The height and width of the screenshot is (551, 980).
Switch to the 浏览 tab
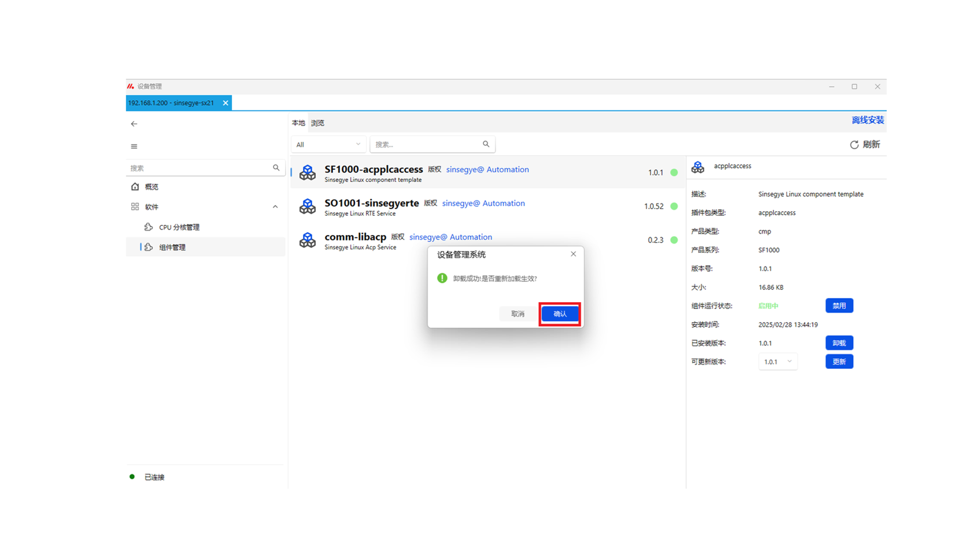point(317,123)
